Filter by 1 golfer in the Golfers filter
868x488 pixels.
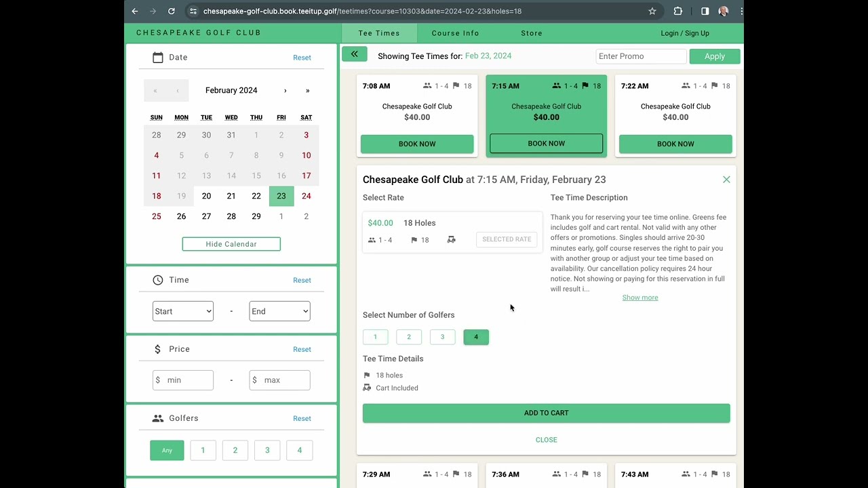(203, 450)
